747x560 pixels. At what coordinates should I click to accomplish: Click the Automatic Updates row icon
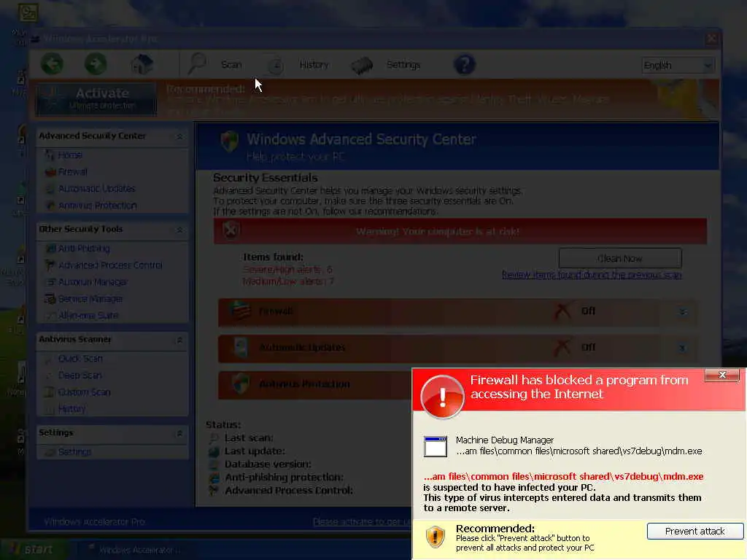coord(241,347)
